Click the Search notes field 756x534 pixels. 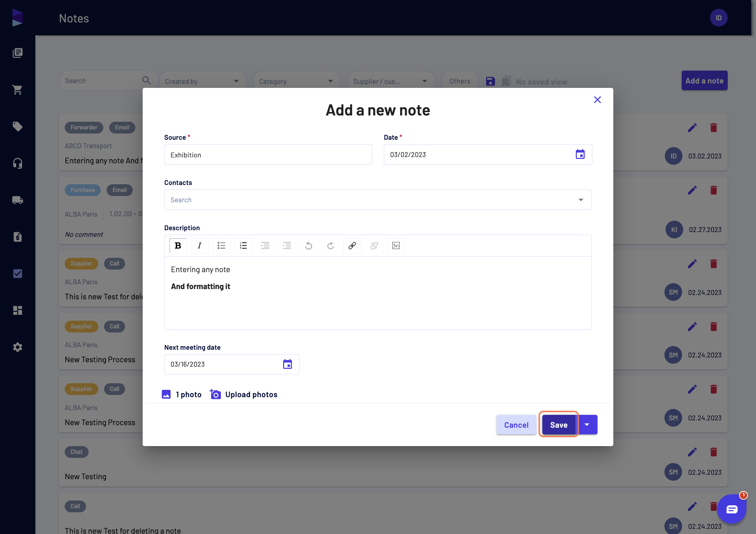pyautogui.click(x=108, y=81)
